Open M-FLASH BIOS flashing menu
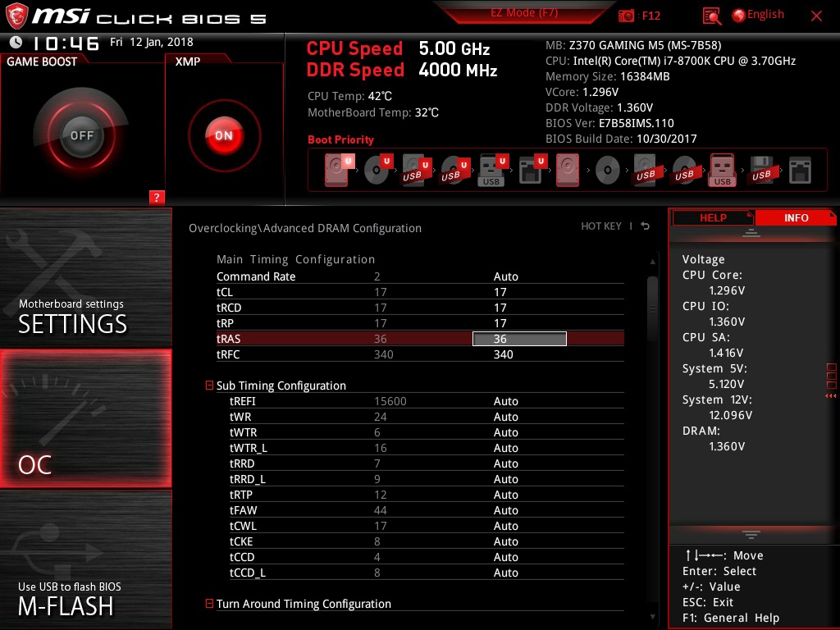Viewport: 840px width, 630px height. point(85,559)
